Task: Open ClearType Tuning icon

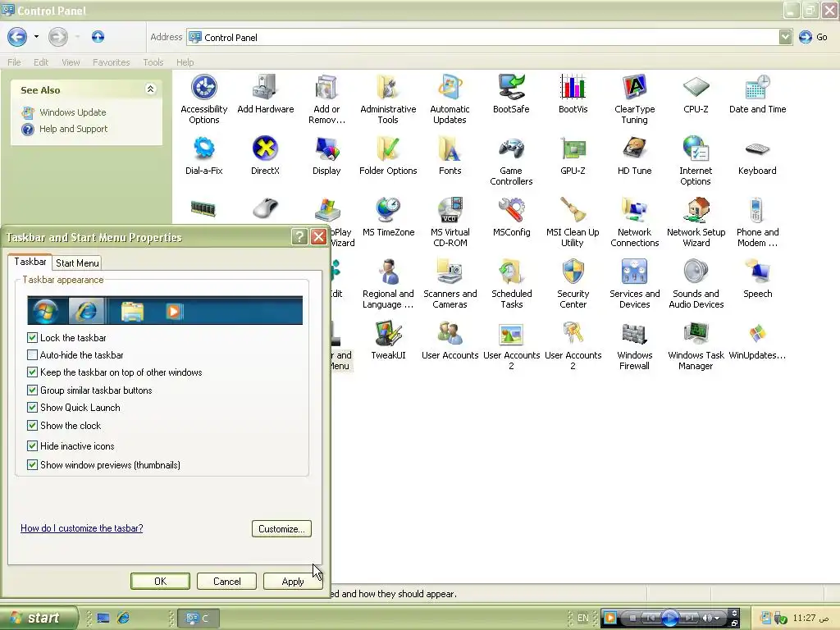Action: (x=634, y=99)
